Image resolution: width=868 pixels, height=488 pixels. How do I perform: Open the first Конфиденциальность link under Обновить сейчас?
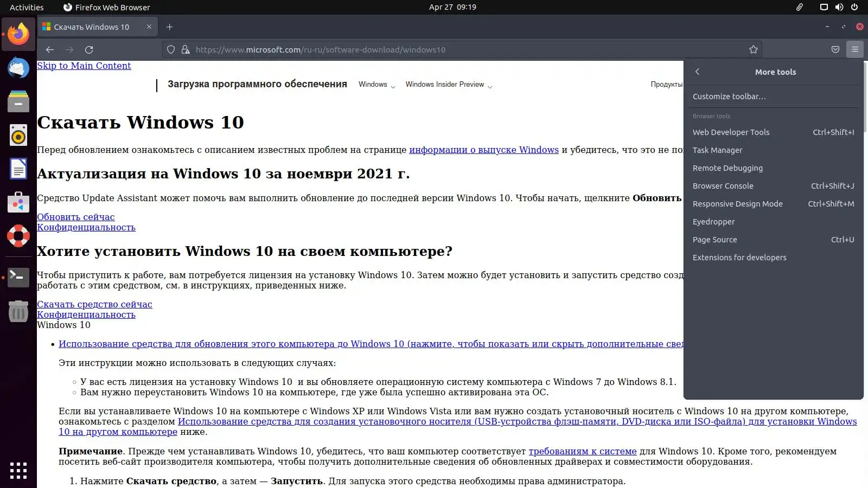[86, 227]
